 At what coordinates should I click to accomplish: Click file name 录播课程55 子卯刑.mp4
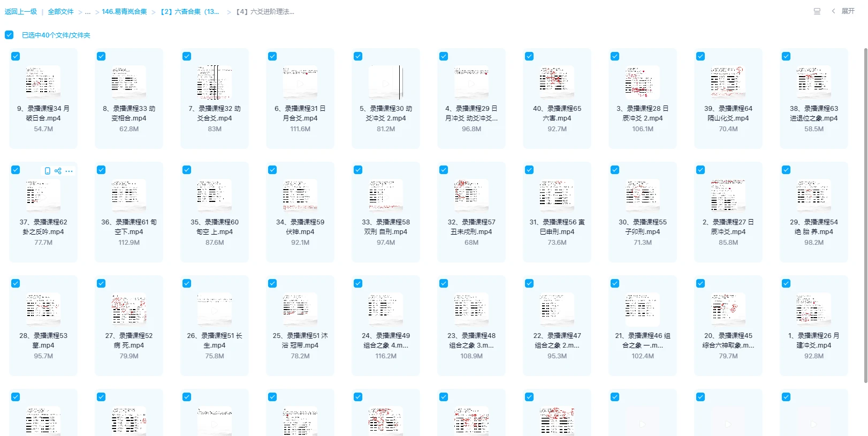point(643,227)
